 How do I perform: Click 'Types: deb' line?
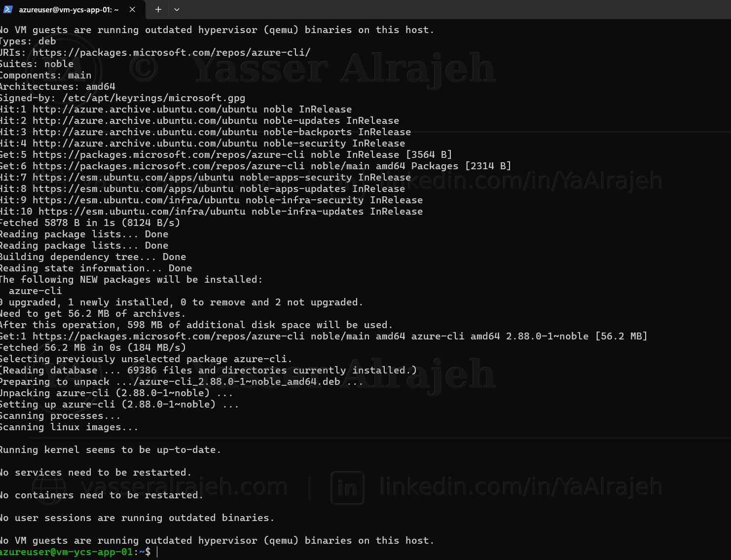[x=28, y=41]
